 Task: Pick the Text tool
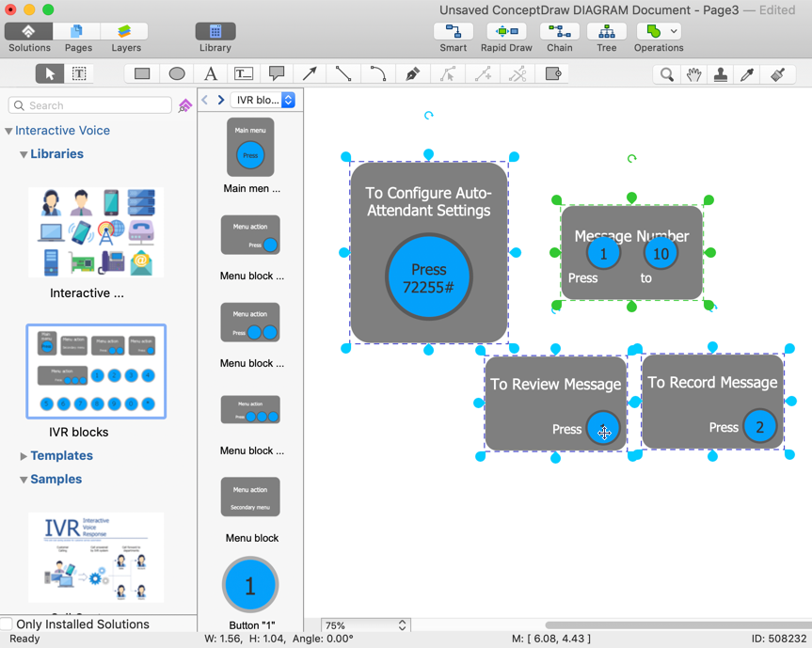(x=211, y=73)
